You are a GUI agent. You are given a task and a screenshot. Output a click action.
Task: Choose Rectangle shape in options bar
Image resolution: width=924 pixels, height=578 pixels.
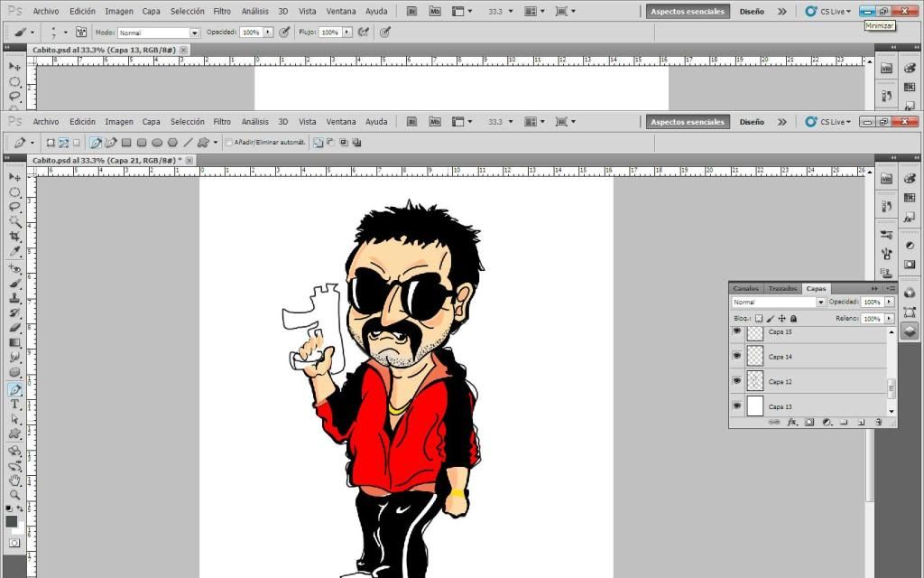coord(126,143)
